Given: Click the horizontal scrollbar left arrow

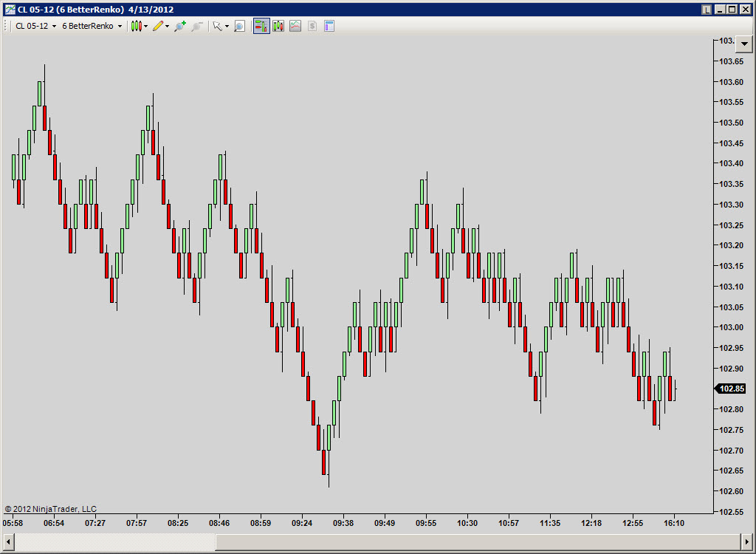Looking at the screenshot, I should tap(7, 541).
